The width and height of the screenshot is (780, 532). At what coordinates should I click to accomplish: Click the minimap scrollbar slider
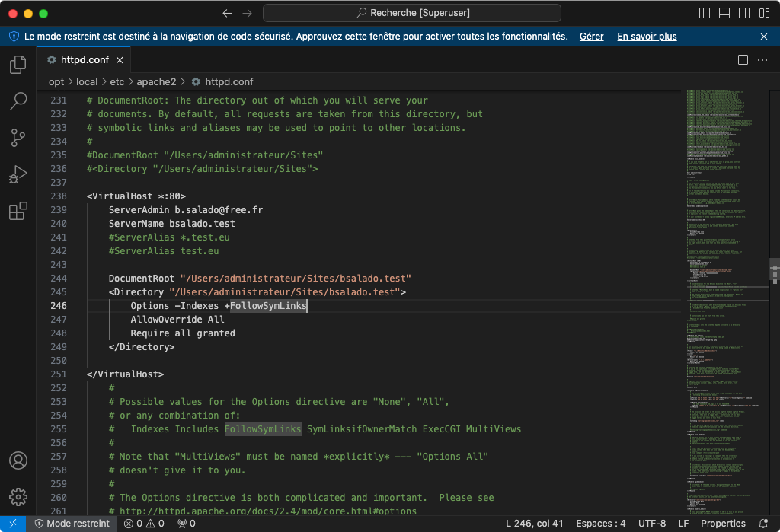(x=775, y=270)
